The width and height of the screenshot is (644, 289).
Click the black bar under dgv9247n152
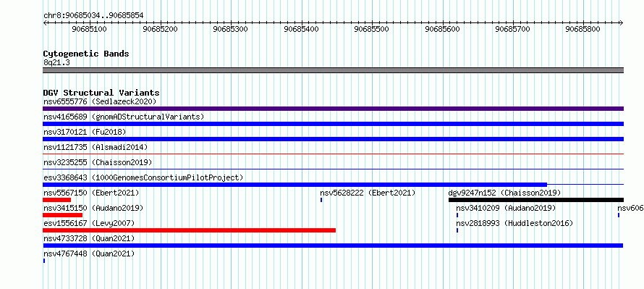pyautogui.click(x=536, y=200)
